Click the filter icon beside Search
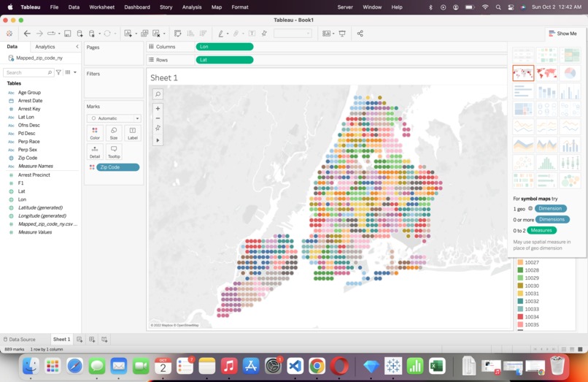This screenshot has width=588, height=382. (58, 72)
